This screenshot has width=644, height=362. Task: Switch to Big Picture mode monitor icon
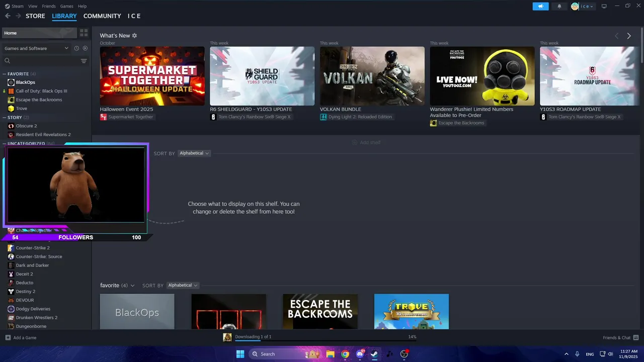click(x=604, y=7)
